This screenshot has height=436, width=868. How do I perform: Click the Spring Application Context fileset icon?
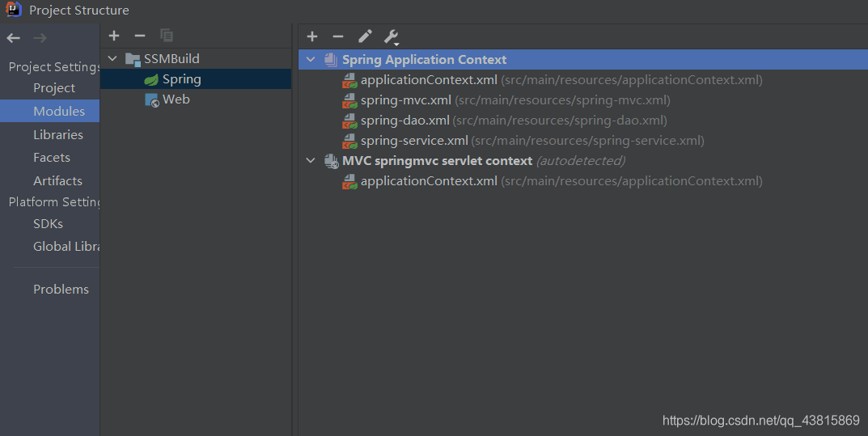click(331, 60)
